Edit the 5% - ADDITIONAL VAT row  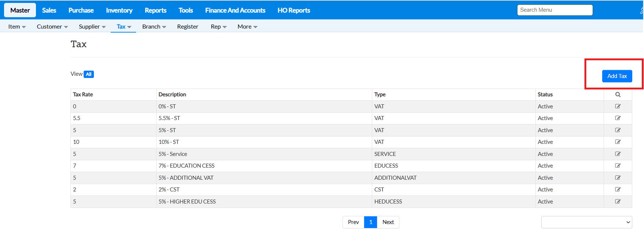[618, 178]
